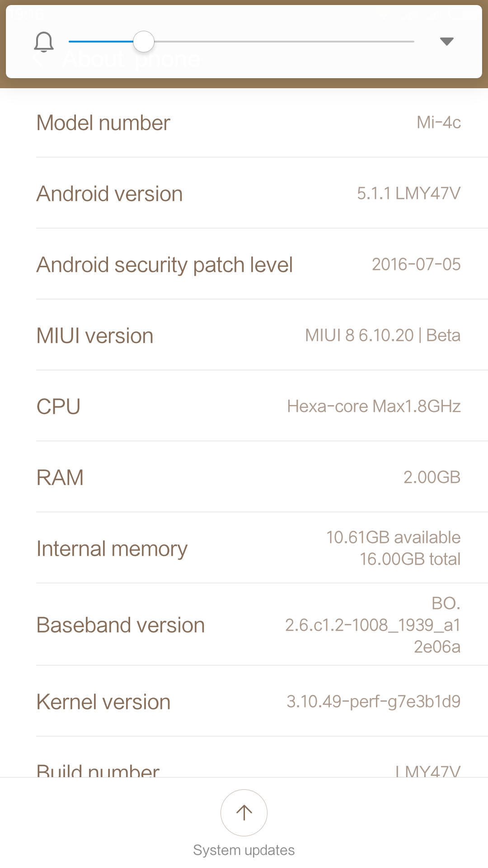This screenshot has width=488, height=868.
Task: Tap the Baseband version row
Action: tap(244, 625)
